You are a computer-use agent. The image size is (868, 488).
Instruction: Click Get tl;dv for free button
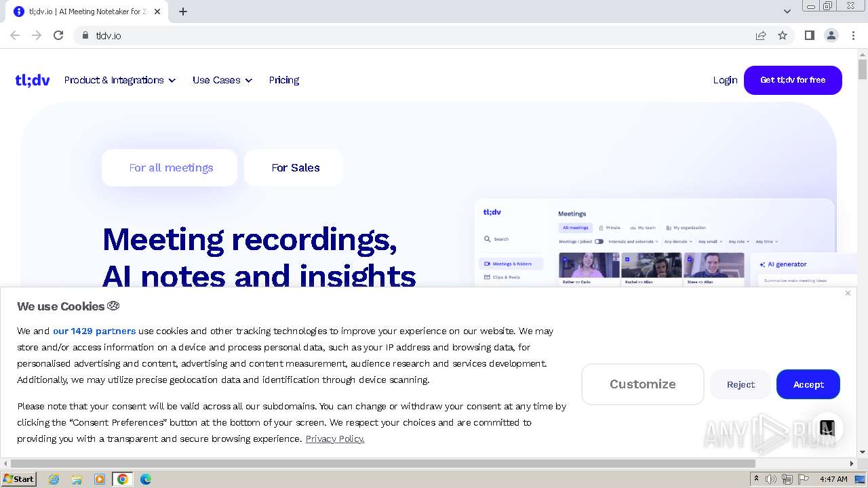(x=793, y=80)
